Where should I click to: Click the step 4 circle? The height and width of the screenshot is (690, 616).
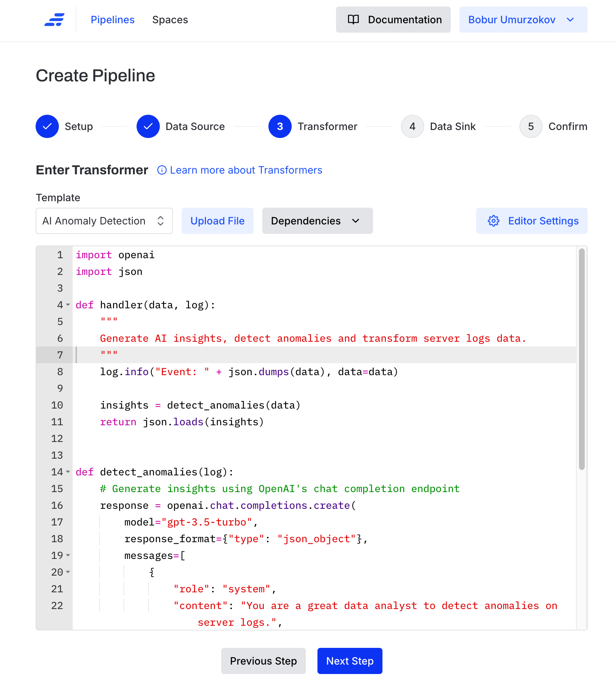[x=413, y=126]
